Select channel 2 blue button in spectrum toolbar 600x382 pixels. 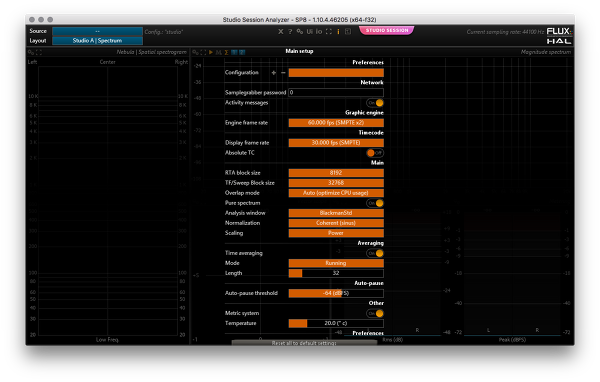[x=242, y=52]
